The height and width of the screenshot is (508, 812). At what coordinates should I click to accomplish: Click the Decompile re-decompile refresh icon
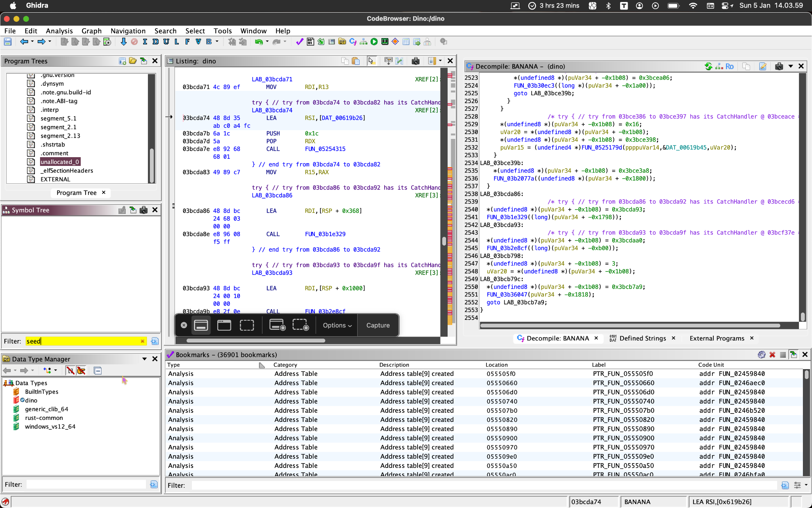coord(708,66)
